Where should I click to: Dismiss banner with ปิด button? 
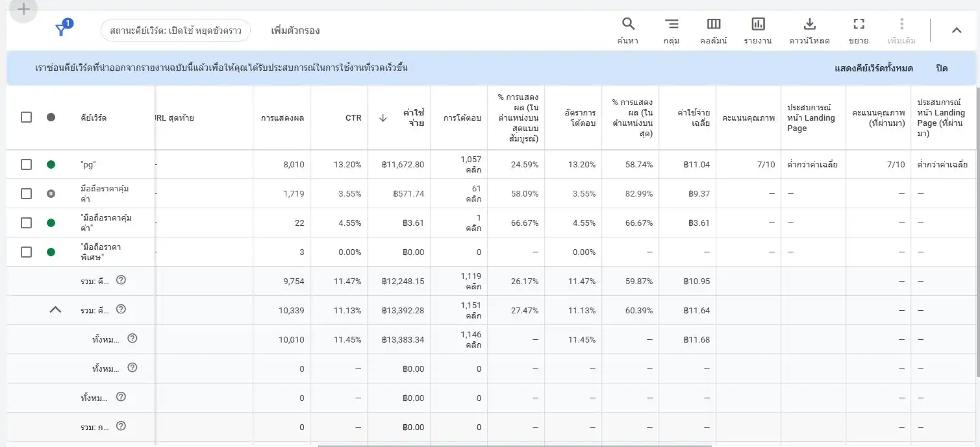(x=941, y=68)
